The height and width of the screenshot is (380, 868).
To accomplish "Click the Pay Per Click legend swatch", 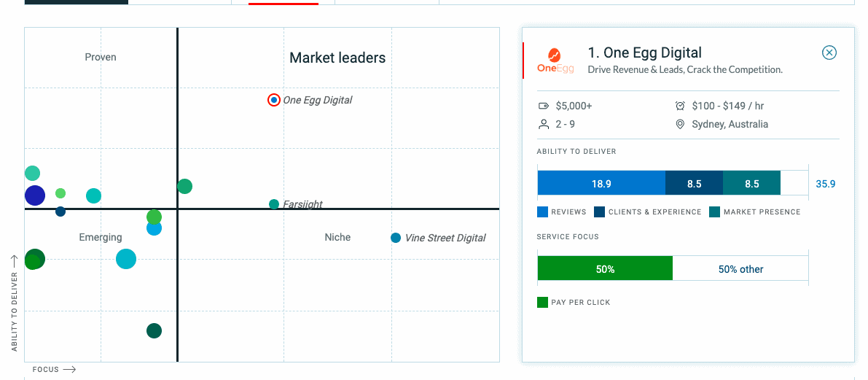I will coord(542,303).
